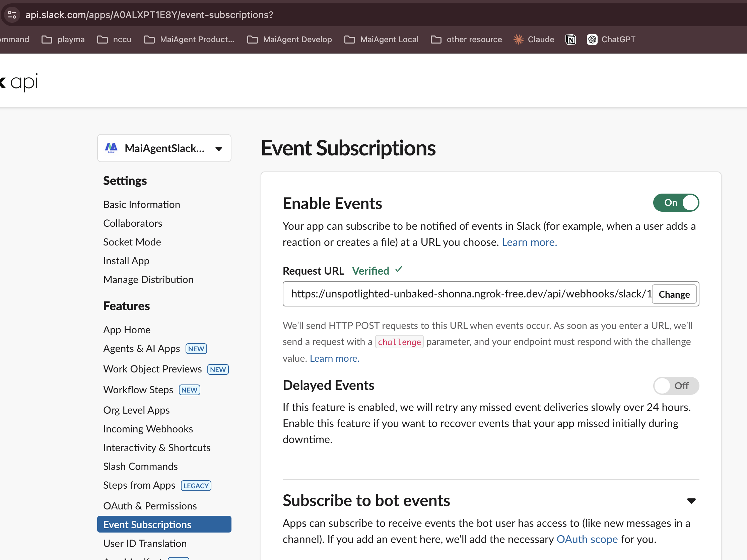Click the MaiAgent app logo icon
747x560 pixels.
pos(111,148)
